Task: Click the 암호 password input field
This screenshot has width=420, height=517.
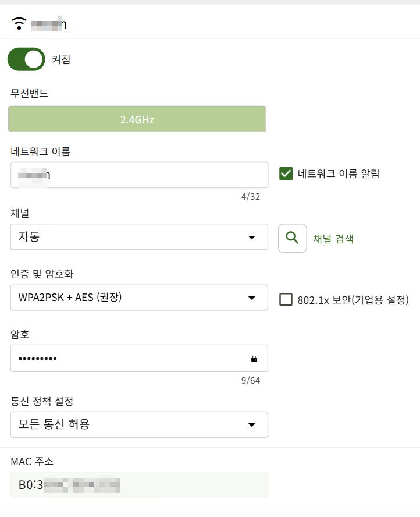Action: (x=139, y=359)
